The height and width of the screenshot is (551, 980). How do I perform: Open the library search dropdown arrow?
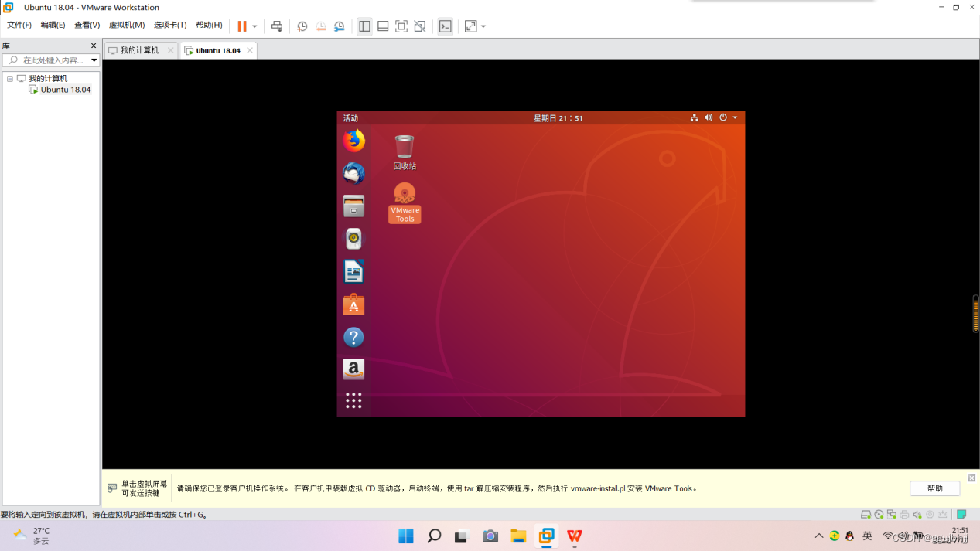point(94,60)
